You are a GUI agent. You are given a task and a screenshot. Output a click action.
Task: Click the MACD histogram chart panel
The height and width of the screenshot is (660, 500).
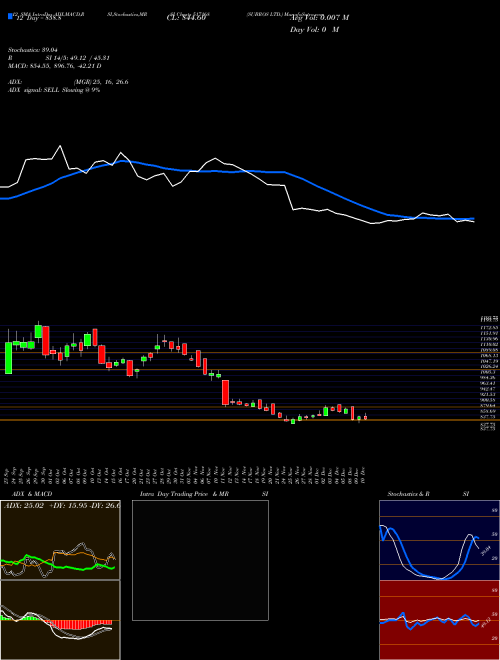(x=60, y=620)
